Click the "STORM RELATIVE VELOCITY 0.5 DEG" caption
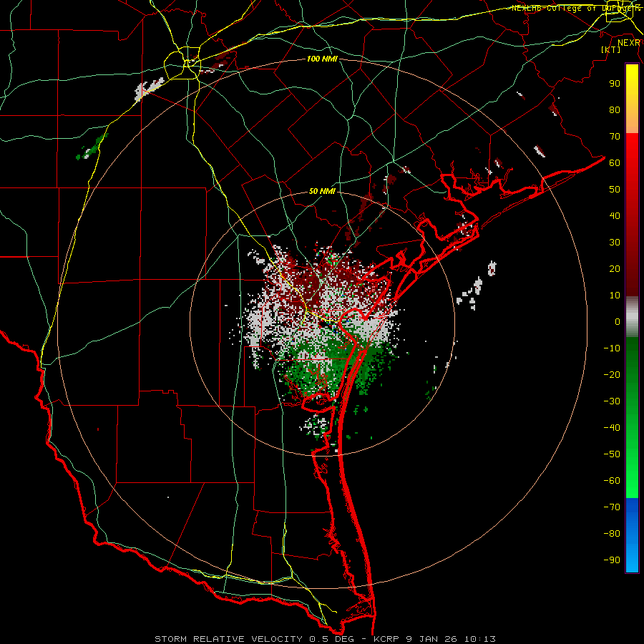This screenshot has height=644, width=644. [256, 639]
